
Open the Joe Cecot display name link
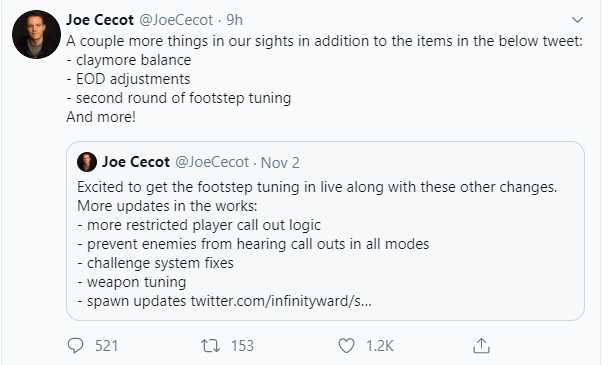coord(100,20)
